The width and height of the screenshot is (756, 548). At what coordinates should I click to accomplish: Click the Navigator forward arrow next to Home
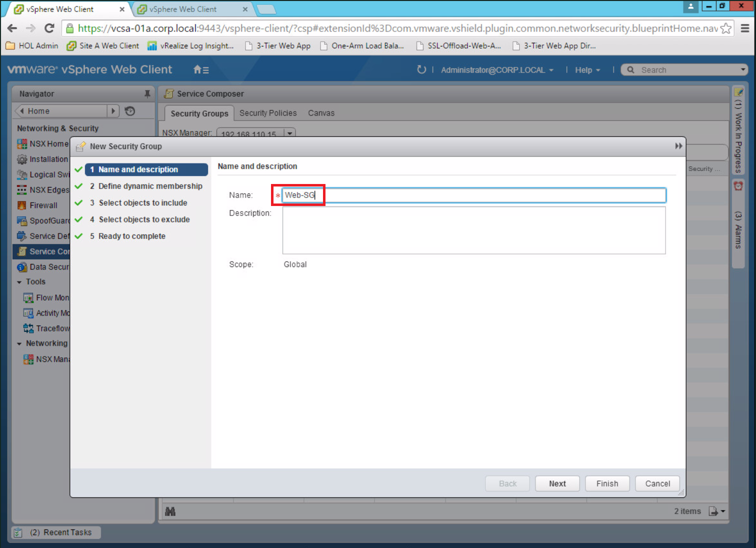[113, 111]
